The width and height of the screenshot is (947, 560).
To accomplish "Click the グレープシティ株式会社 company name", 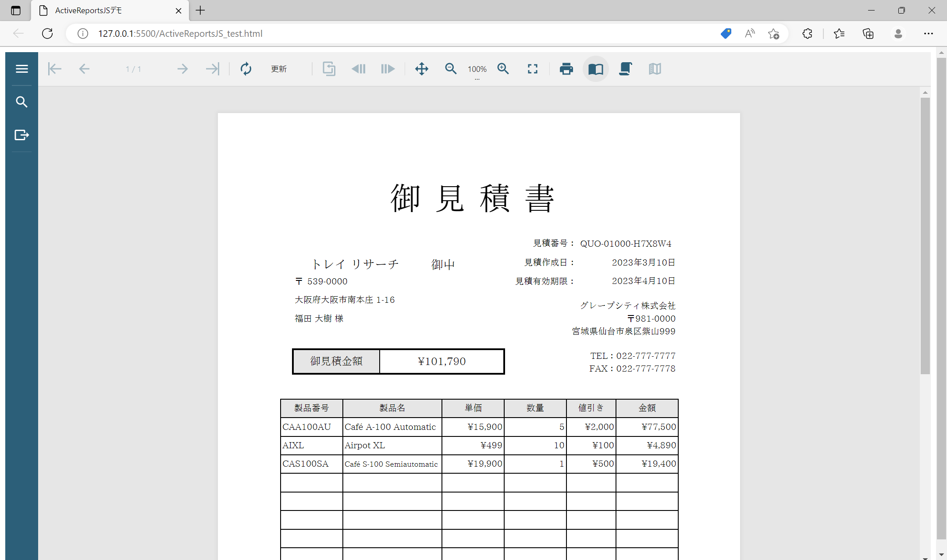I will click(x=628, y=305).
